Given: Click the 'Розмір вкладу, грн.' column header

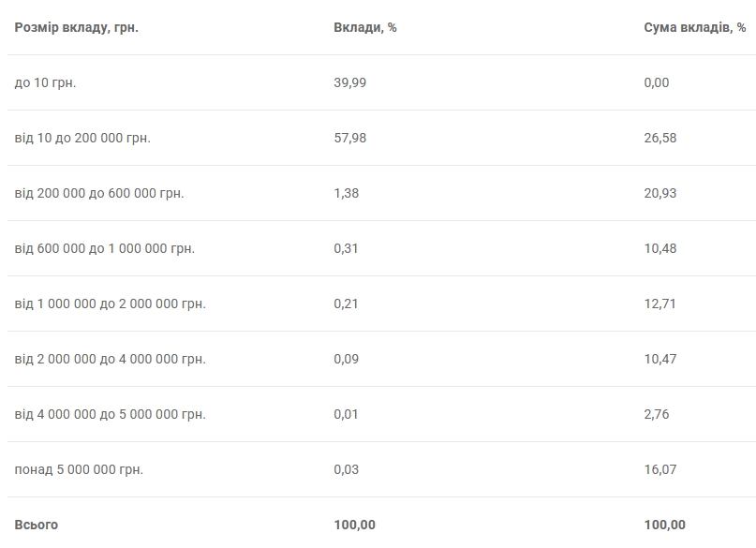Looking at the screenshot, I should pos(77,27).
